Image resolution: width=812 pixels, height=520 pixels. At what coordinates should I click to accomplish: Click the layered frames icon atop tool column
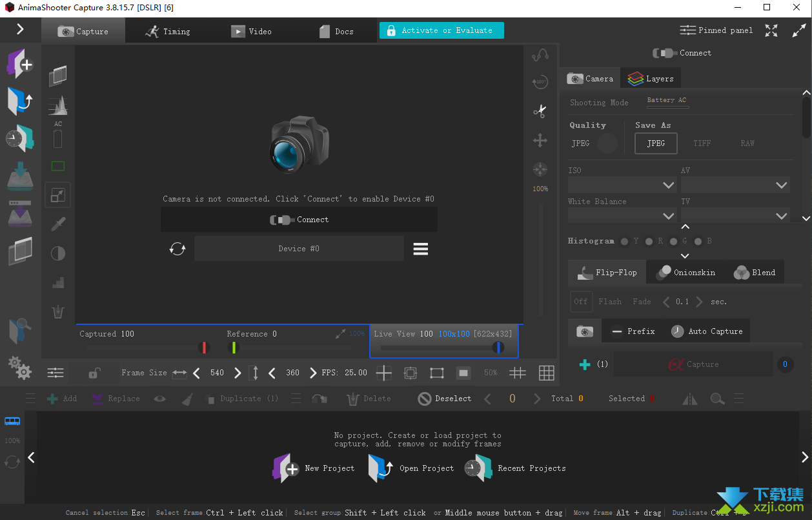(x=58, y=76)
